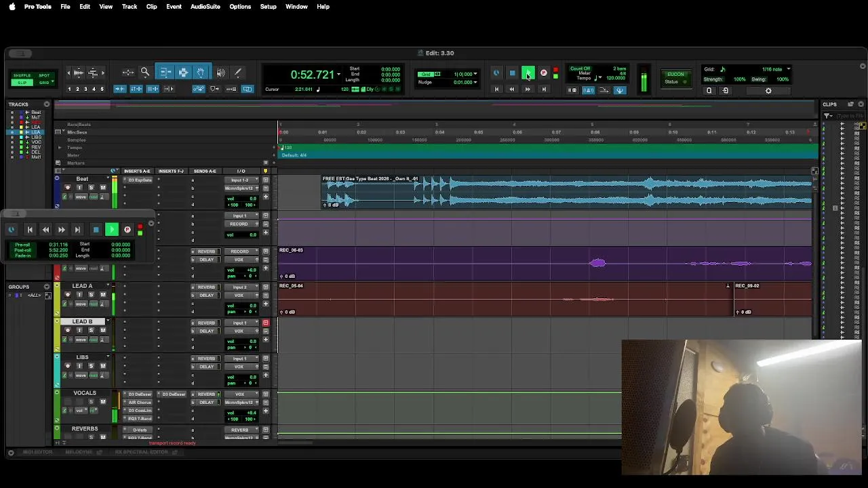Select the Selector tool

(183, 73)
